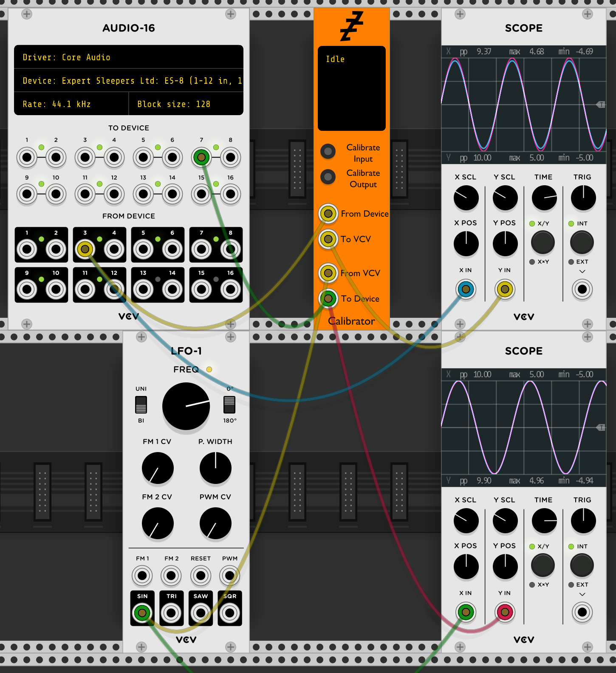Viewport: 616px width, 673px height.
Task: Click the LFO-1 FM 1 CV knob
Action: pos(158,468)
